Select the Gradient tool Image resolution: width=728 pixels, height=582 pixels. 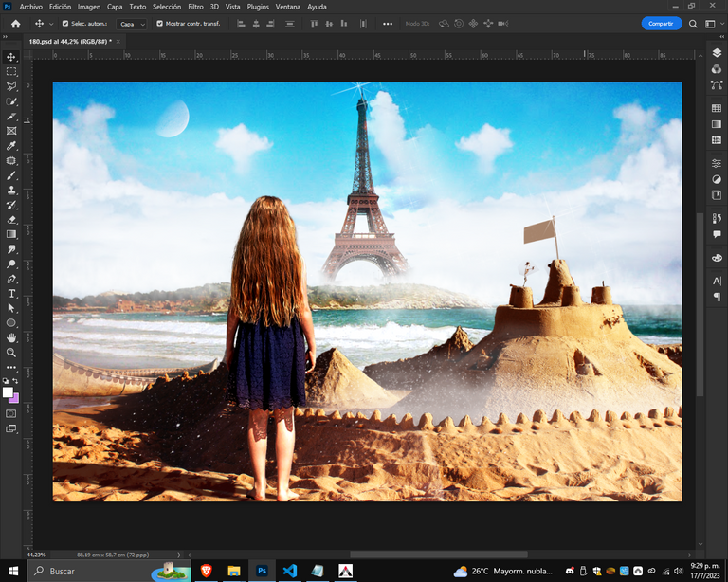[11, 234]
